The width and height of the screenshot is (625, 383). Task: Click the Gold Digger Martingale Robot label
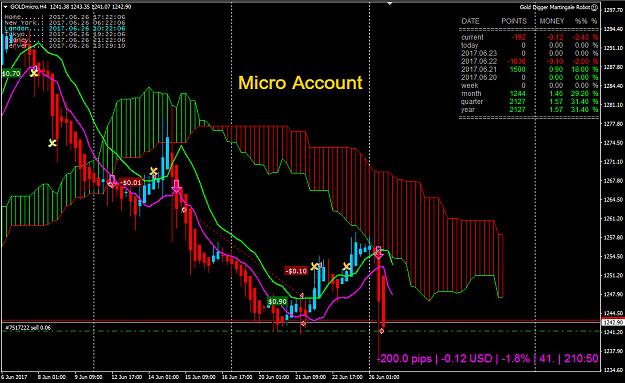pos(555,7)
